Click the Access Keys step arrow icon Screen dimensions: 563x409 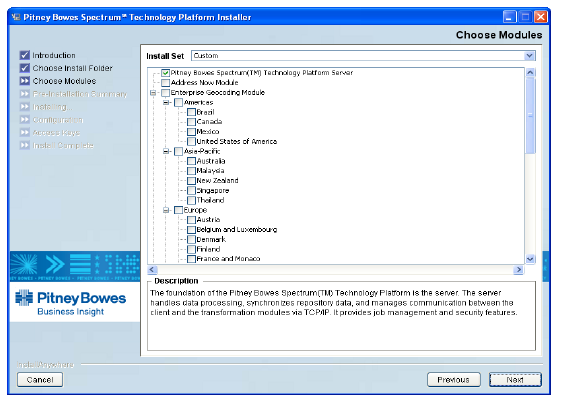click(25, 133)
